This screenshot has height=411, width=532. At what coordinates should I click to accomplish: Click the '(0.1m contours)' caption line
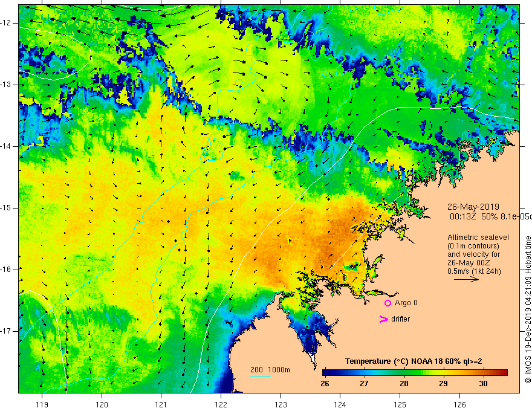pos(473,246)
